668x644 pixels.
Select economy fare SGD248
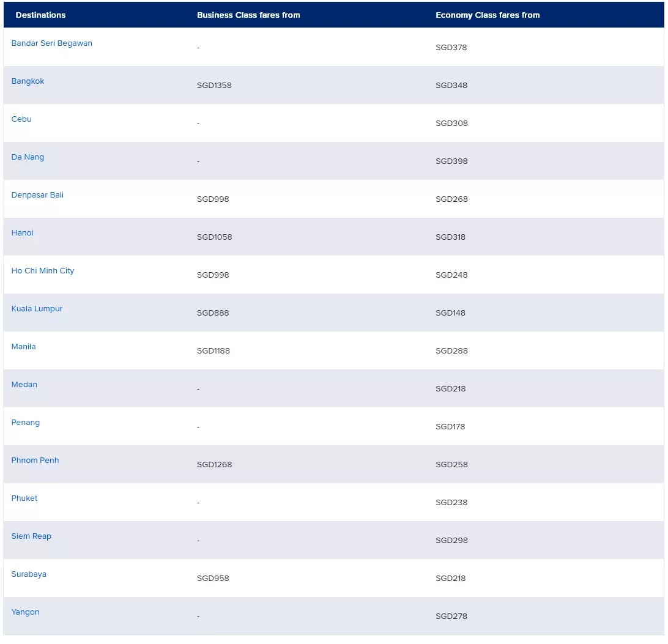click(451, 275)
